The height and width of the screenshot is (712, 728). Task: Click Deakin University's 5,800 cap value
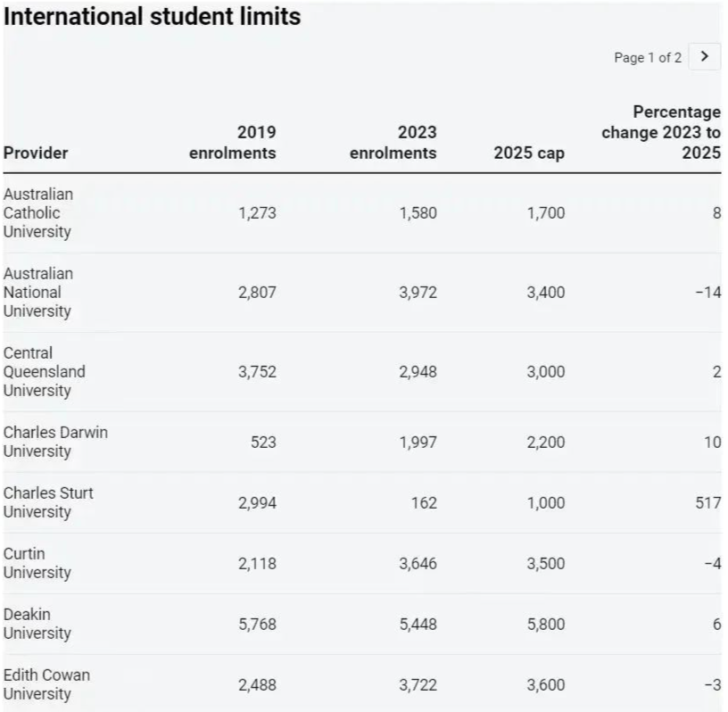pyautogui.click(x=545, y=624)
